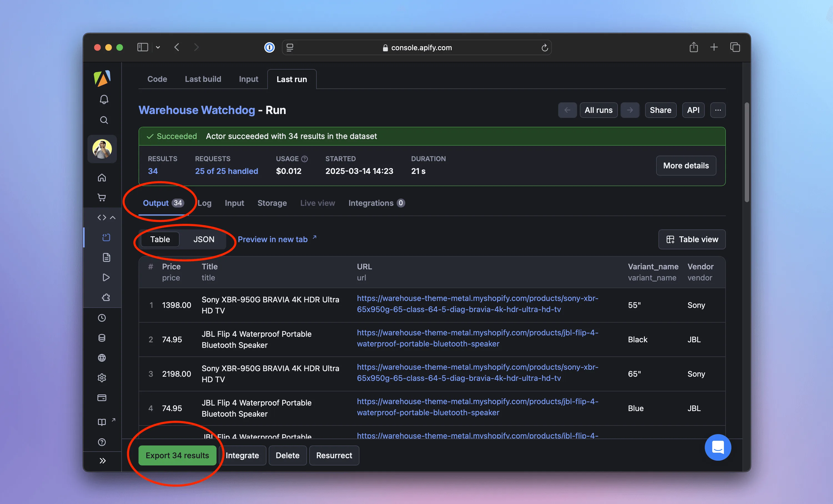The height and width of the screenshot is (504, 833).
Task: Open the browser sidebar dropdown arrow
Action: (x=158, y=47)
